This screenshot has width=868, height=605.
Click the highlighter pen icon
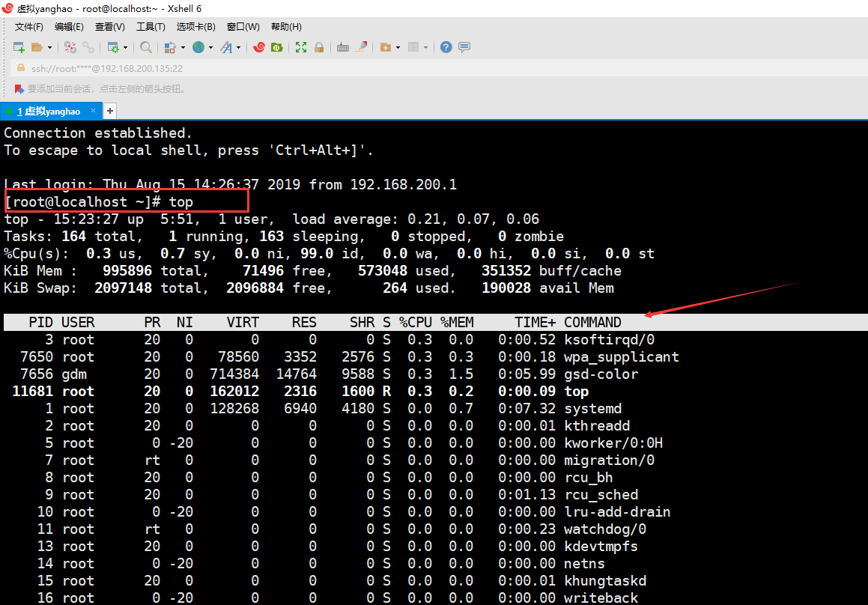coord(362,47)
